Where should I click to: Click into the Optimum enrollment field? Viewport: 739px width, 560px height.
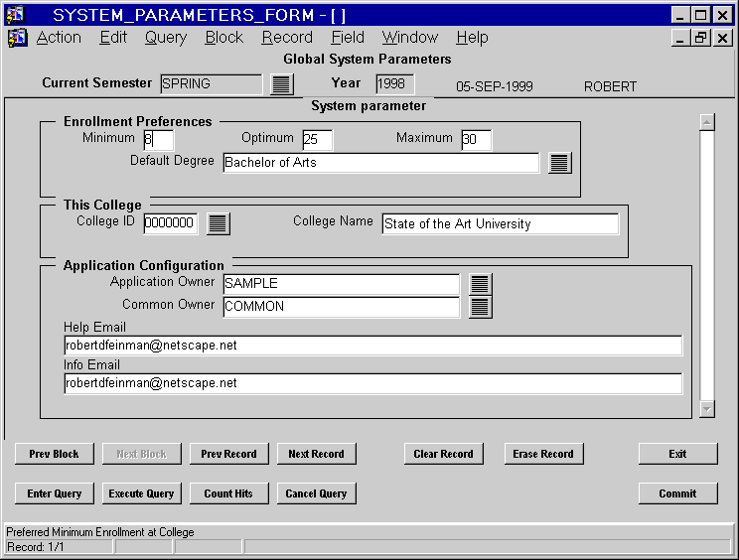point(318,140)
